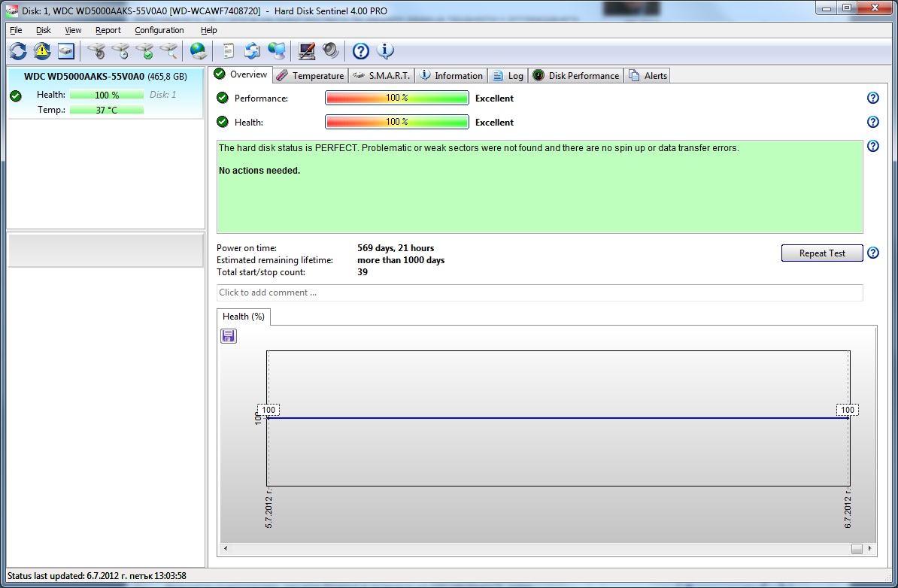
Task: Click the help icon next to Performance
Action: pyautogui.click(x=872, y=98)
